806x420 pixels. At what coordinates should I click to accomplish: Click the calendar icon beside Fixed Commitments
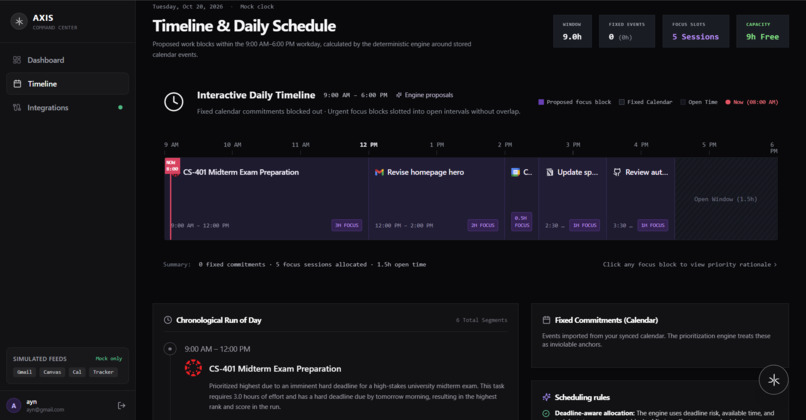[546, 320]
